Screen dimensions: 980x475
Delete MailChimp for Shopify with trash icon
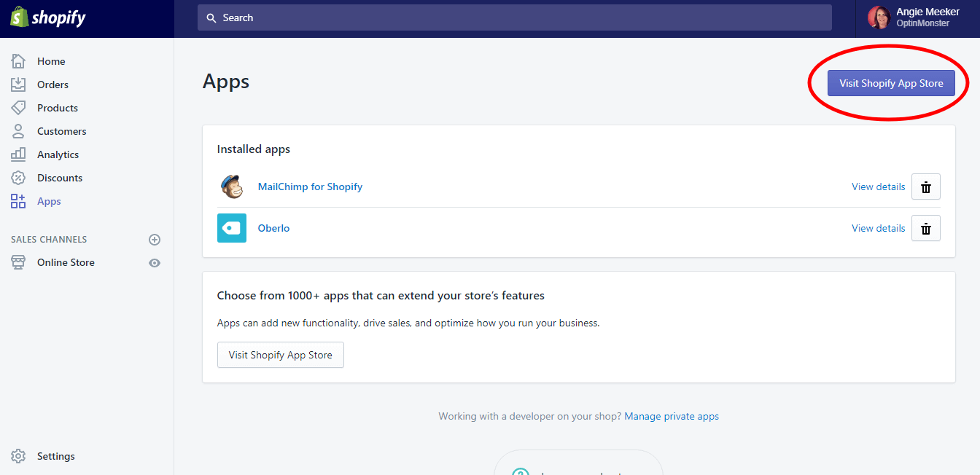926,187
